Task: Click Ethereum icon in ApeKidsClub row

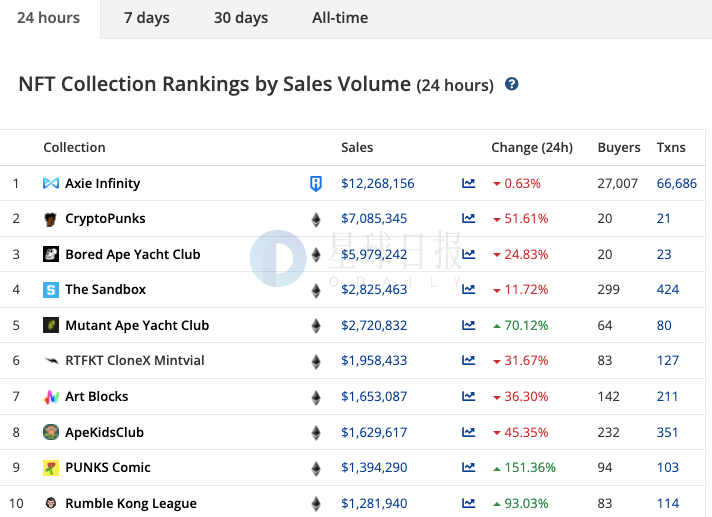Action: coord(316,433)
